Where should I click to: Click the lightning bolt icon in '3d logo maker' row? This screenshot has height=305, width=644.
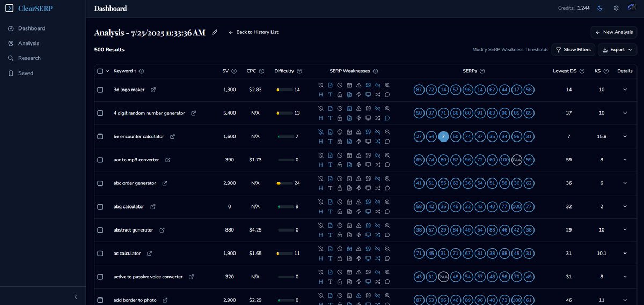(x=358, y=94)
